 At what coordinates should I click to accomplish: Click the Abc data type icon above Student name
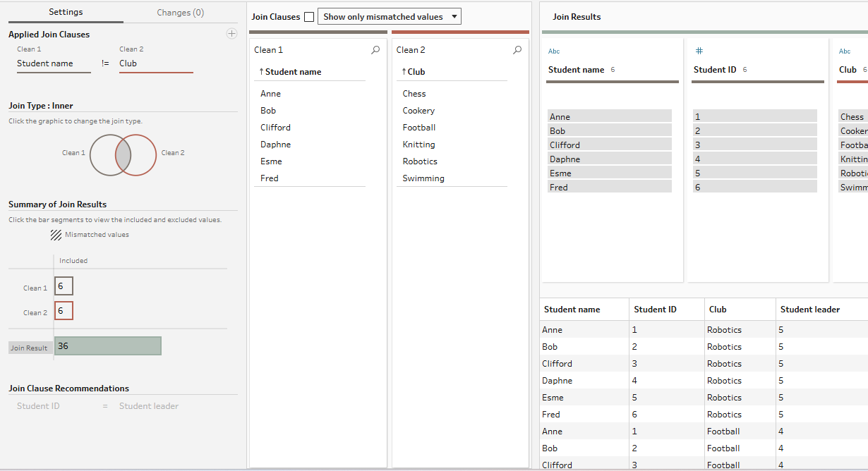[553, 51]
